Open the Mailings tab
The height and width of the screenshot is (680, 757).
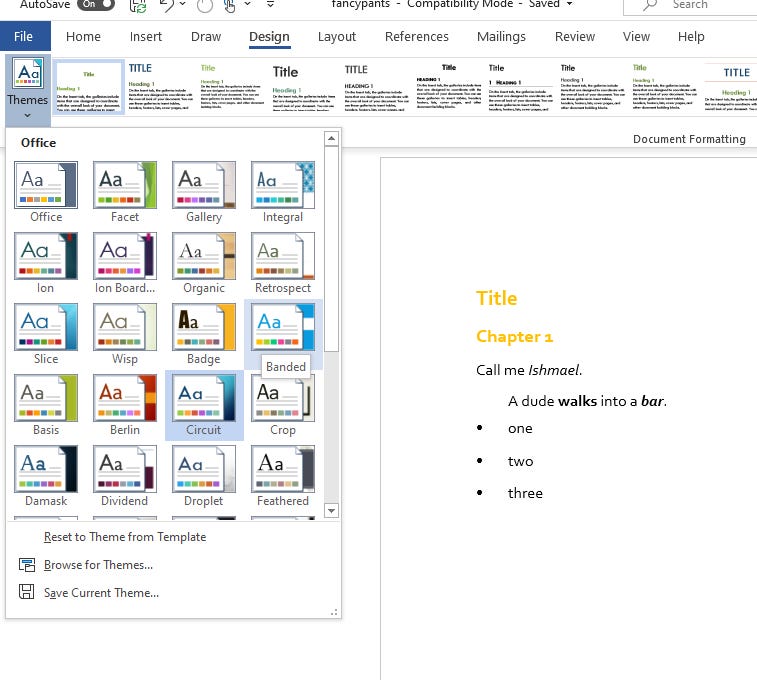point(501,37)
